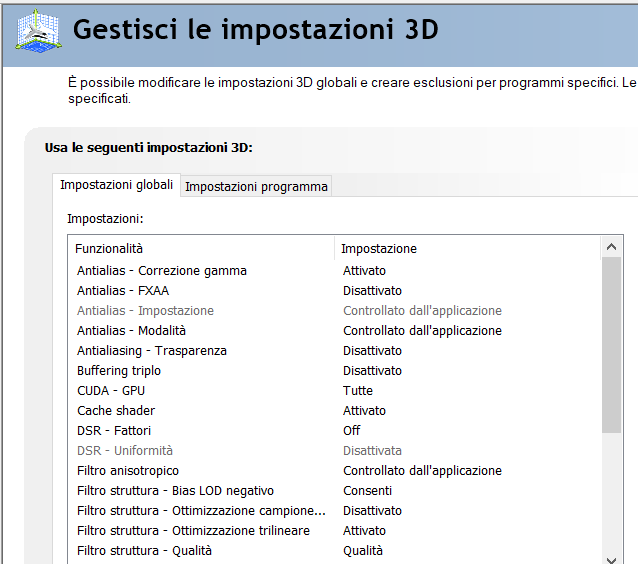Open Disattivato value for Buffering triplo

click(372, 370)
